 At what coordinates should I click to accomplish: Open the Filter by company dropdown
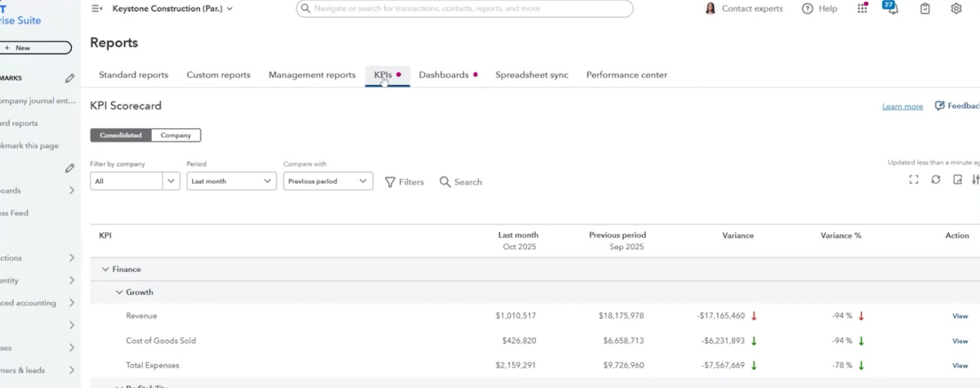click(x=135, y=181)
